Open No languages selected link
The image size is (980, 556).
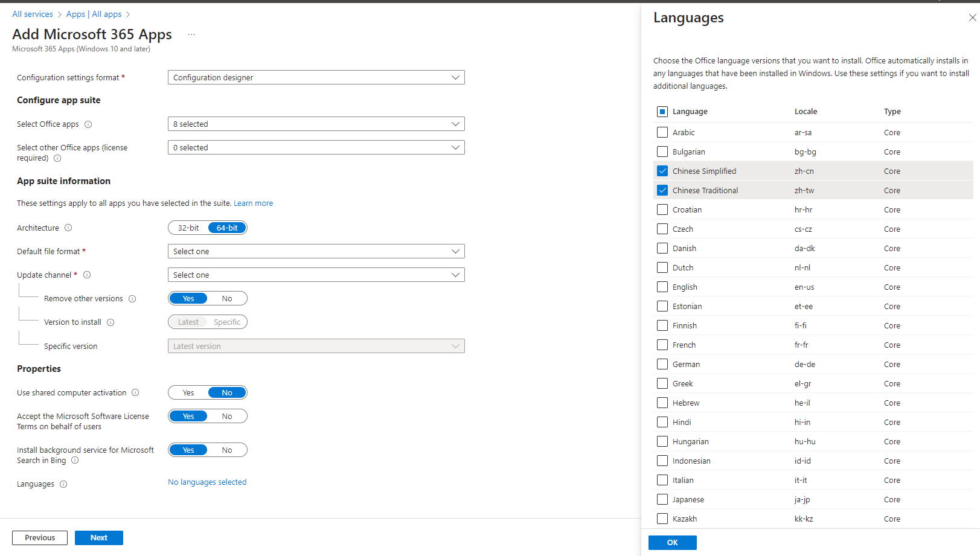207,482
